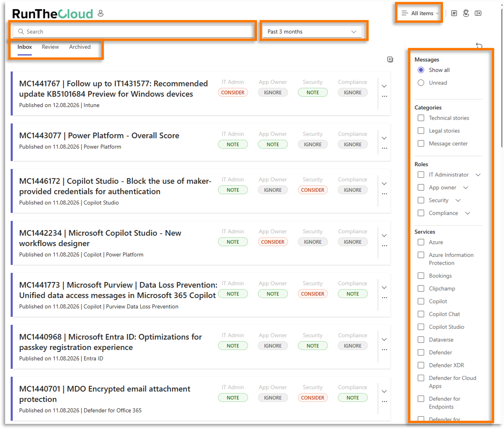Tick the Copilot service checkbox
The height and width of the screenshot is (429, 504).
point(421,301)
